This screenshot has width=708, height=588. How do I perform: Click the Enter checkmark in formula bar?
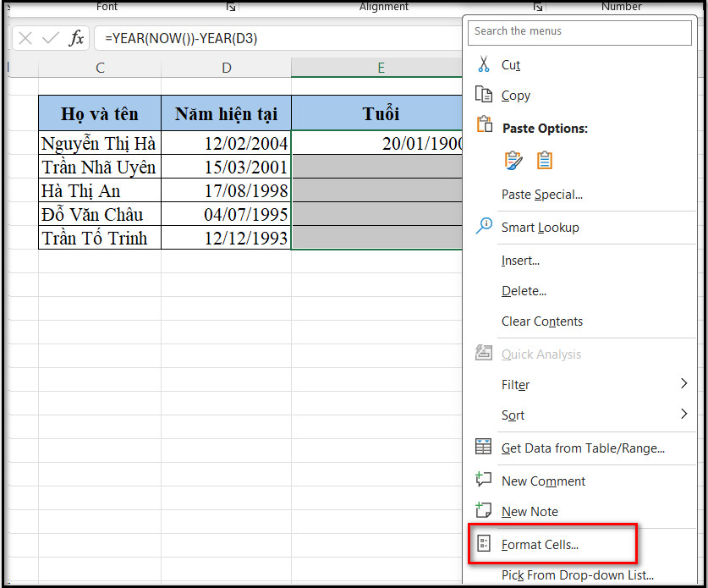pyautogui.click(x=50, y=38)
